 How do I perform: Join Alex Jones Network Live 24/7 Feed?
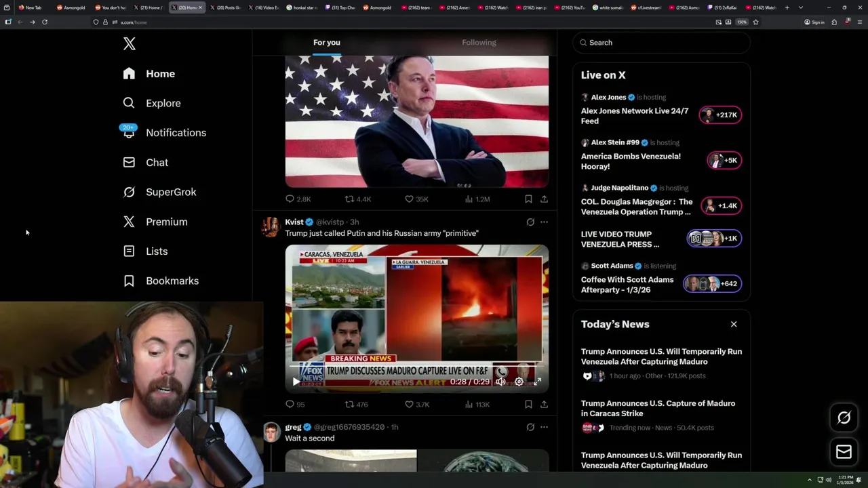(x=635, y=116)
